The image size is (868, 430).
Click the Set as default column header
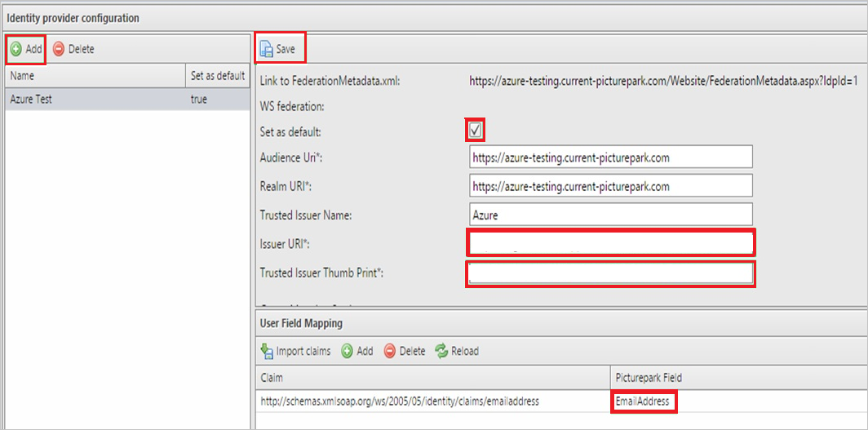click(218, 77)
